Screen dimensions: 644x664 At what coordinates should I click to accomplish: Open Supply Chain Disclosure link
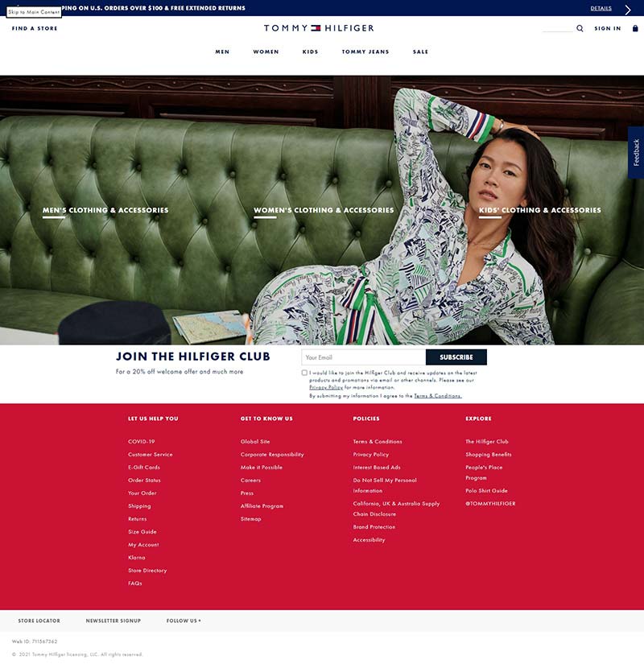(x=396, y=509)
